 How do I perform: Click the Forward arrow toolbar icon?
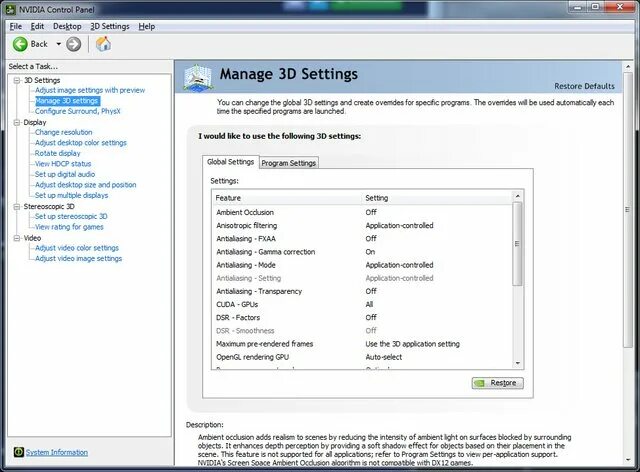pyautogui.click(x=73, y=44)
